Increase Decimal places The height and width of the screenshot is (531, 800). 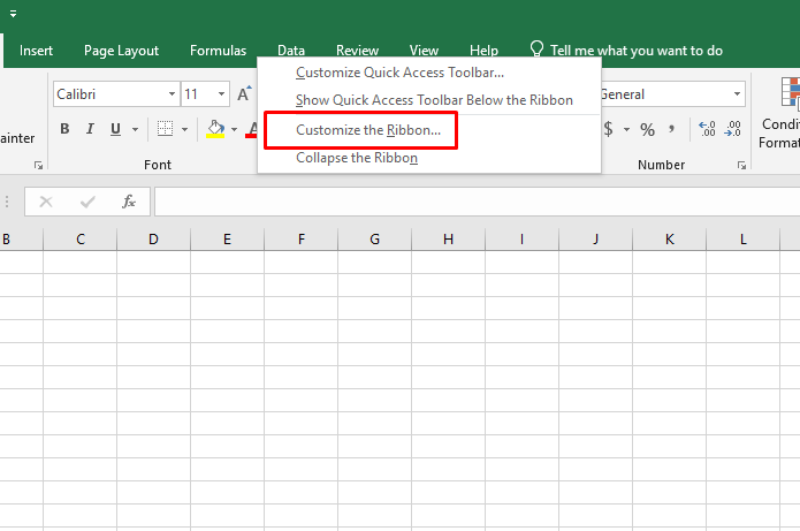pos(707,129)
